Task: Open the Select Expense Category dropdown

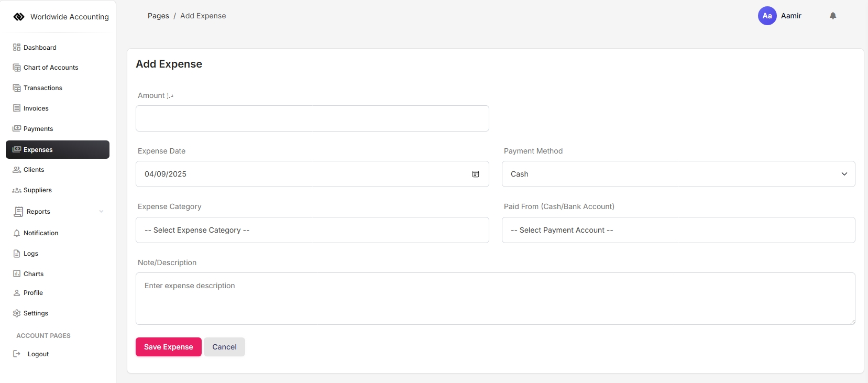Action: [312, 230]
